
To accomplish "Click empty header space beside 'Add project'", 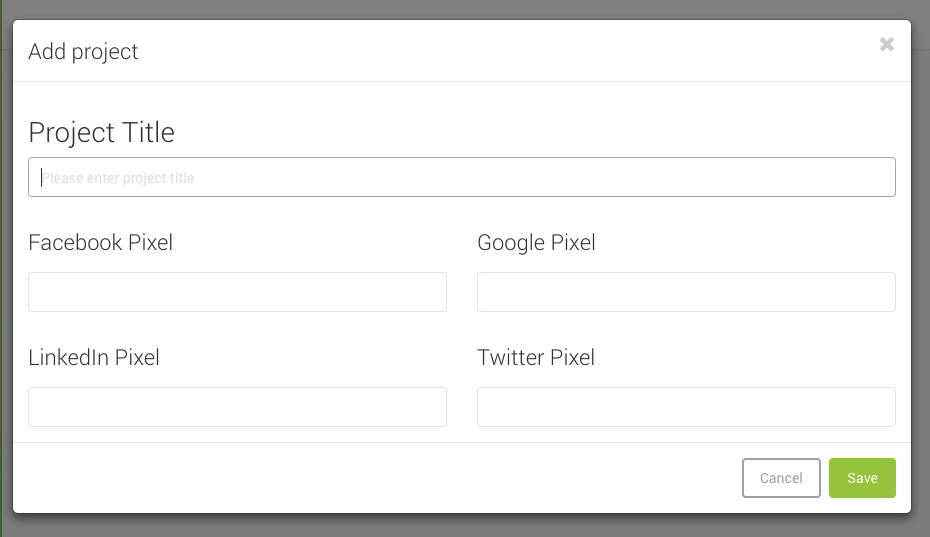I will (500, 51).
